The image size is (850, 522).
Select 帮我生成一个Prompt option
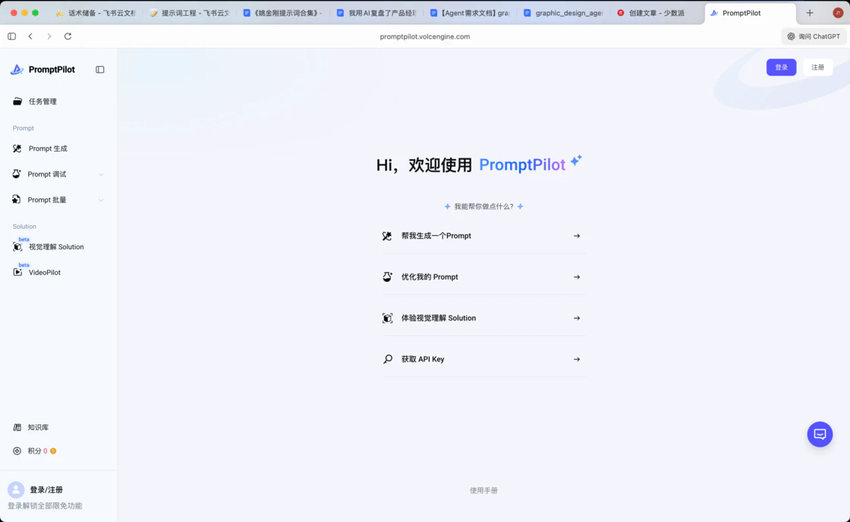(484, 236)
